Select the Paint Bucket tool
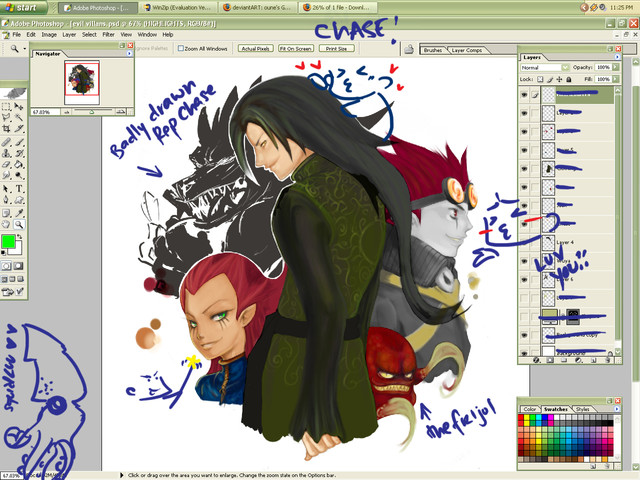This screenshot has width=640, height=480. tap(19, 164)
